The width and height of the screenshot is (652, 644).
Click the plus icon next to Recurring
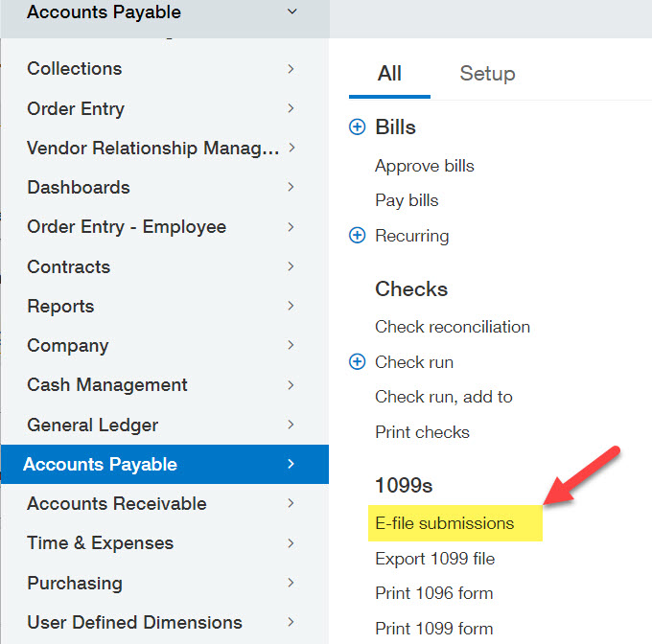pos(358,236)
